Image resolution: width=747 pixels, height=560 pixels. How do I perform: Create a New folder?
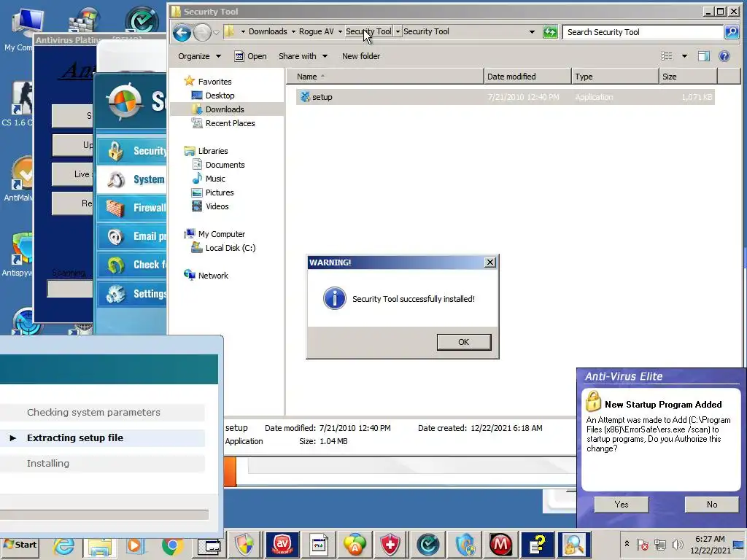pos(360,56)
